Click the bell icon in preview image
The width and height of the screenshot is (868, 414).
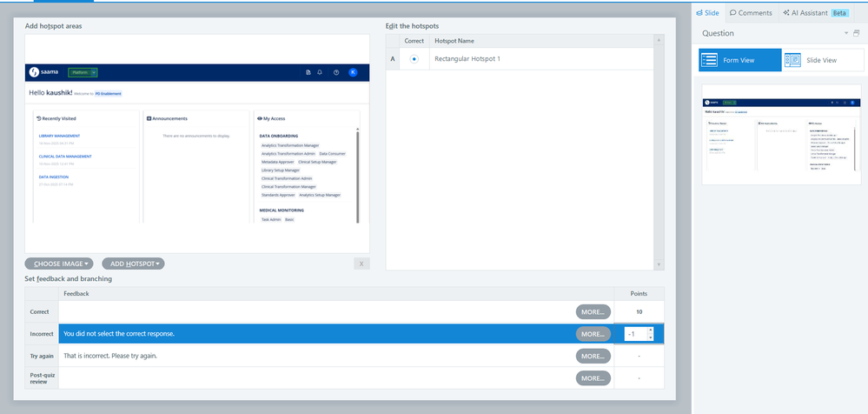pos(320,72)
